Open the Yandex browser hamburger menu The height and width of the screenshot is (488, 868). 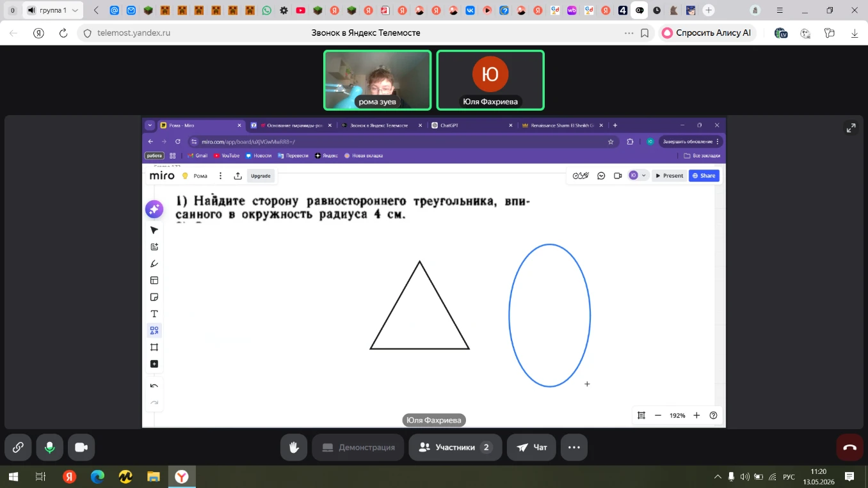[780, 10]
